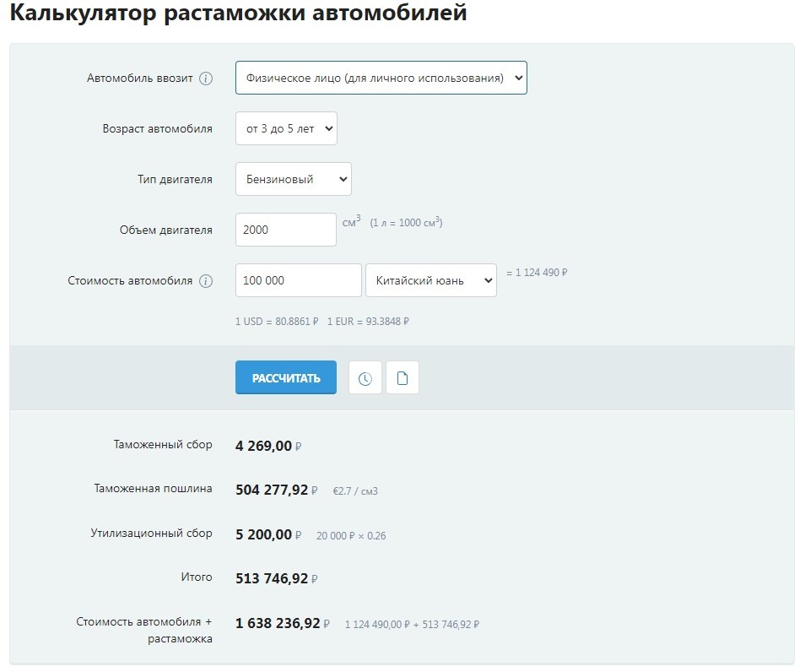Open the report using the document icon
Screen dimensions: 805x672
tap(402, 377)
